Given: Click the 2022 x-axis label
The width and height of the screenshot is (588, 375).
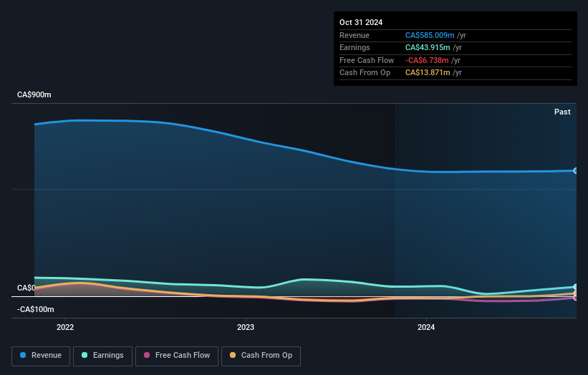Looking at the screenshot, I should [65, 327].
